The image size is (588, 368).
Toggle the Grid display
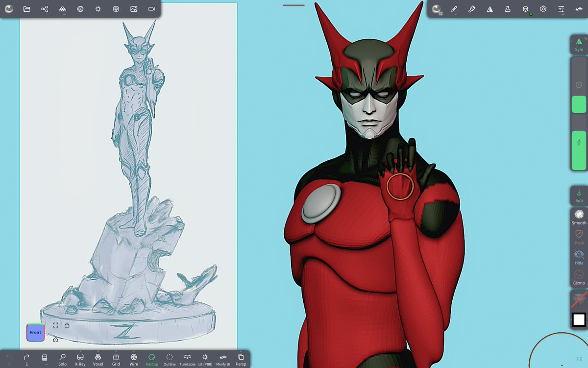point(116,359)
